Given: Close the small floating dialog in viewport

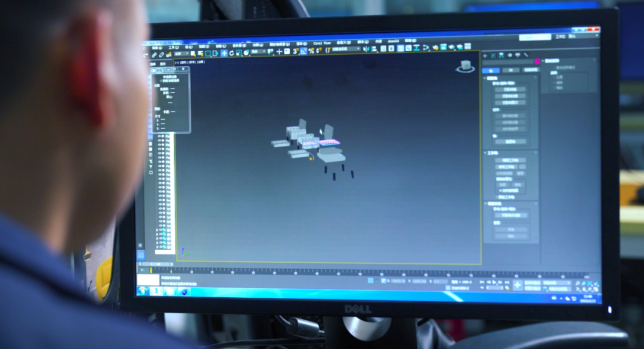Looking at the screenshot, I should pos(183,69).
